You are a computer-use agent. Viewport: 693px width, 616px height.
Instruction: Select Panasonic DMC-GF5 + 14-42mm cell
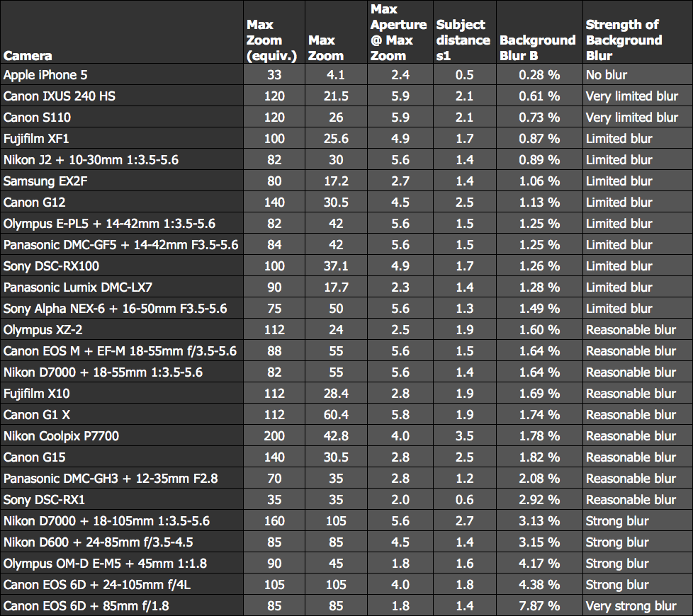click(122, 245)
